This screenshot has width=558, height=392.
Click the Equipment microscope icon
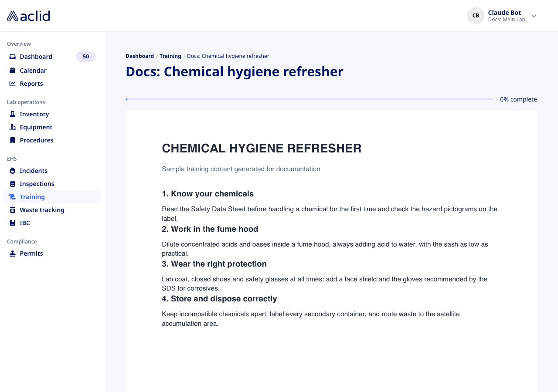13,127
